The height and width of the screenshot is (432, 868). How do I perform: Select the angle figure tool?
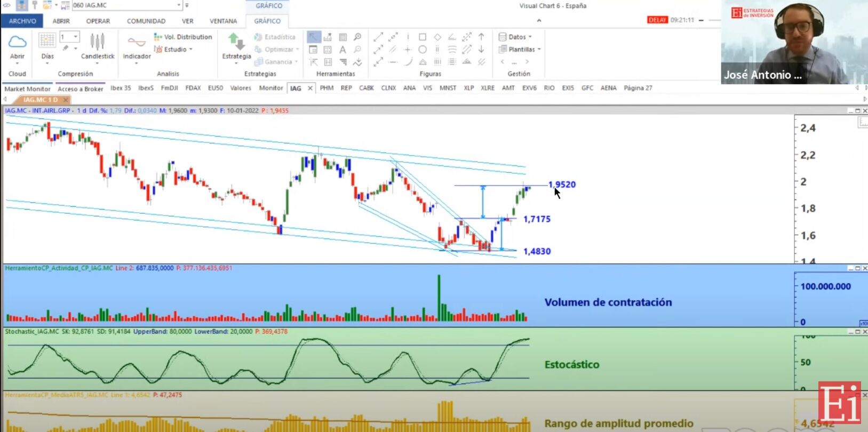[x=452, y=37]
